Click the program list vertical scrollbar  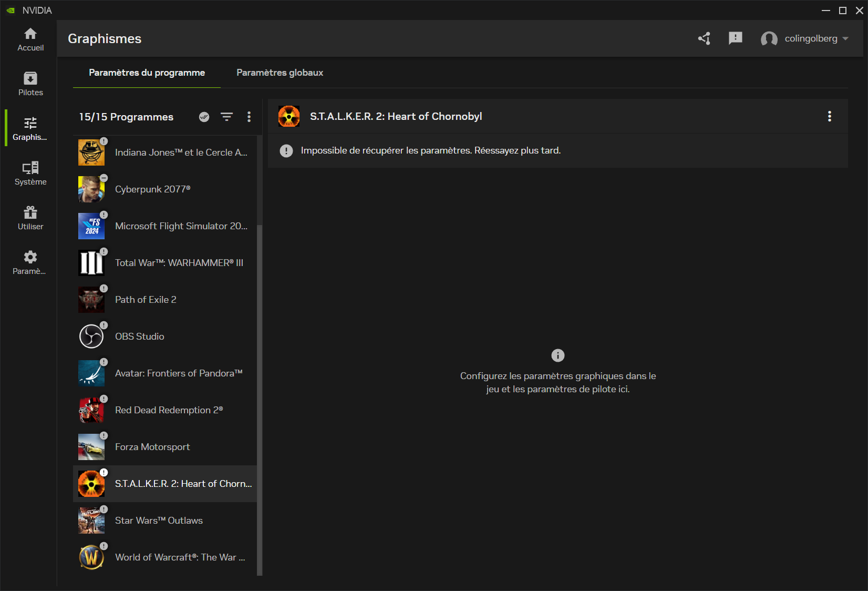pos(260,400)
